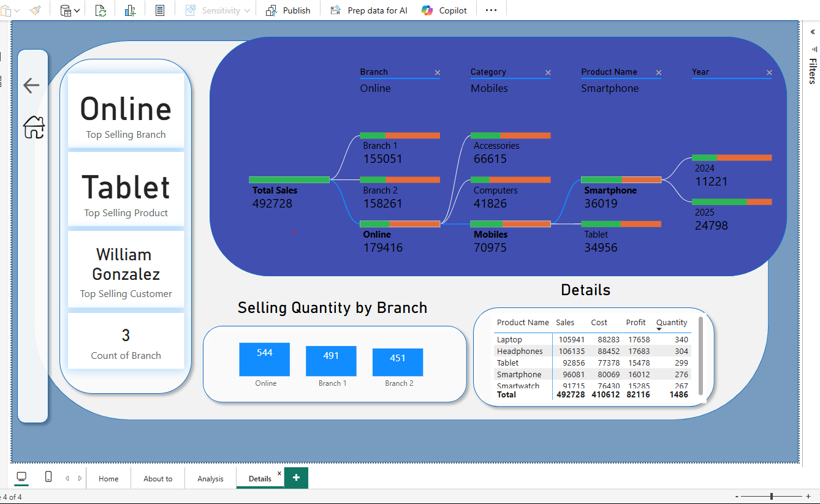The image size is (820, 504).
Task: Open the more options ellipsis menu
Action: [x=491, y=10]
